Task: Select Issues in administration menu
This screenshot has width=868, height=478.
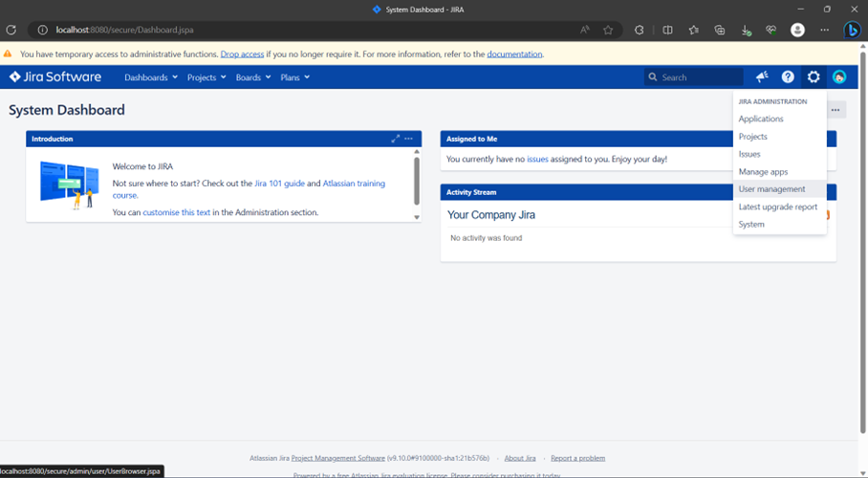Action: click(779, 154)
